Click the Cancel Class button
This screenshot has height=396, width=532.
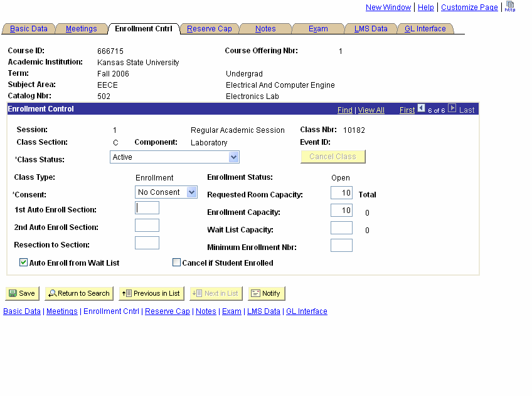333,157
